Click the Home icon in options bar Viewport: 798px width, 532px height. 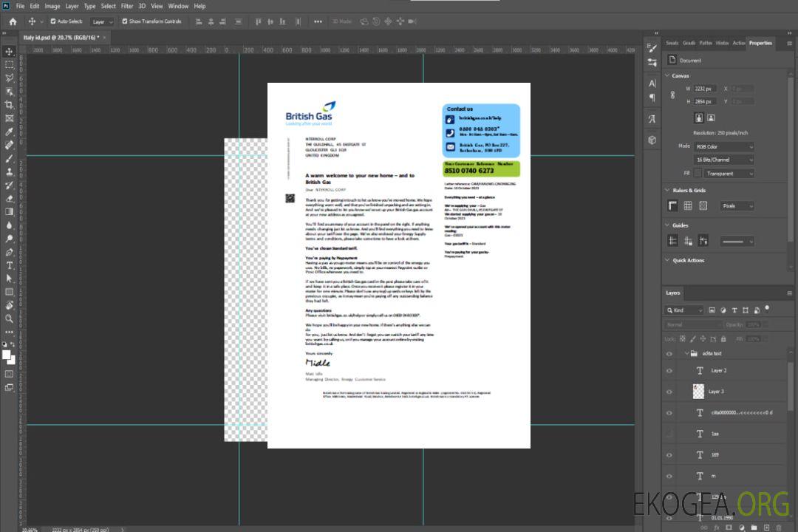click(13, 21)
